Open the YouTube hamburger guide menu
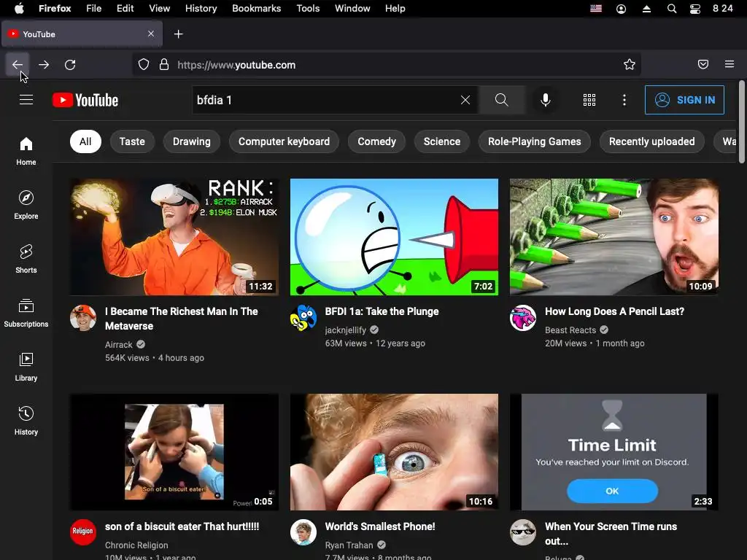Image resolution: width=747 pixels, height=560 pixels. coord(26,99)
